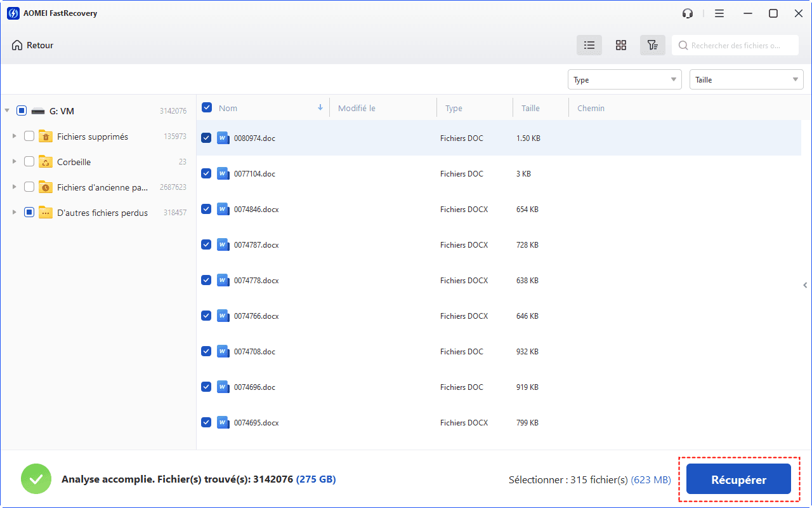This screenshot has width=812, height=508.
Task: Toggle the filter icon in toolbar
Action: pyautogui.click(x=652, y=45)
